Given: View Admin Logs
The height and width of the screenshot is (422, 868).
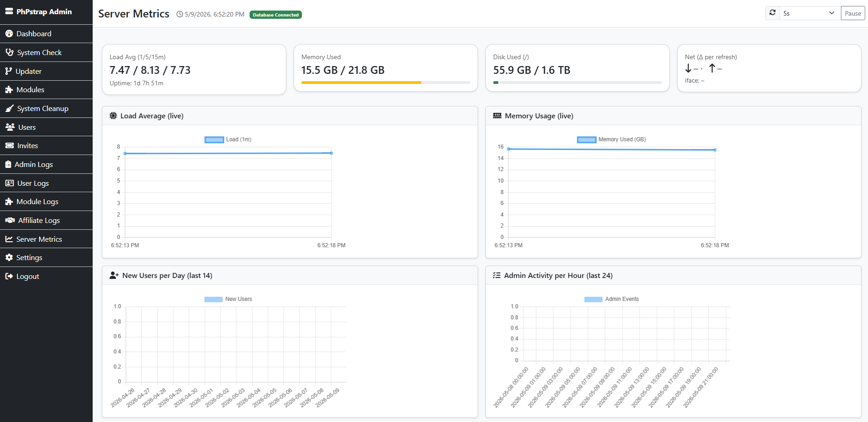Looking at the screenshot, I should [46, 164].
